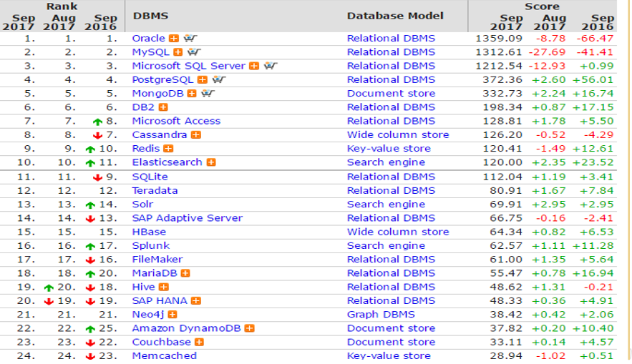Screen dimensions: 632x364
Task: Open the MariaDB link
Action: click(155, 273)
